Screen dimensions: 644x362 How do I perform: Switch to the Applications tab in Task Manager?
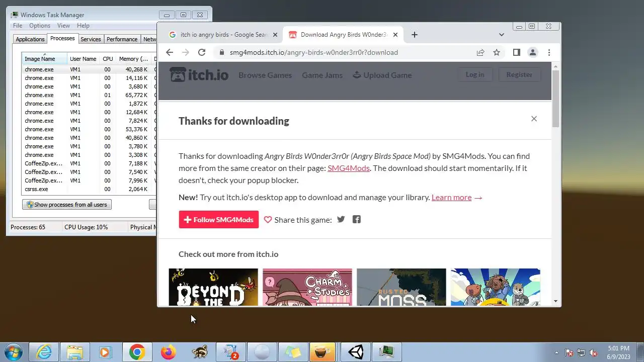(30, 39)
